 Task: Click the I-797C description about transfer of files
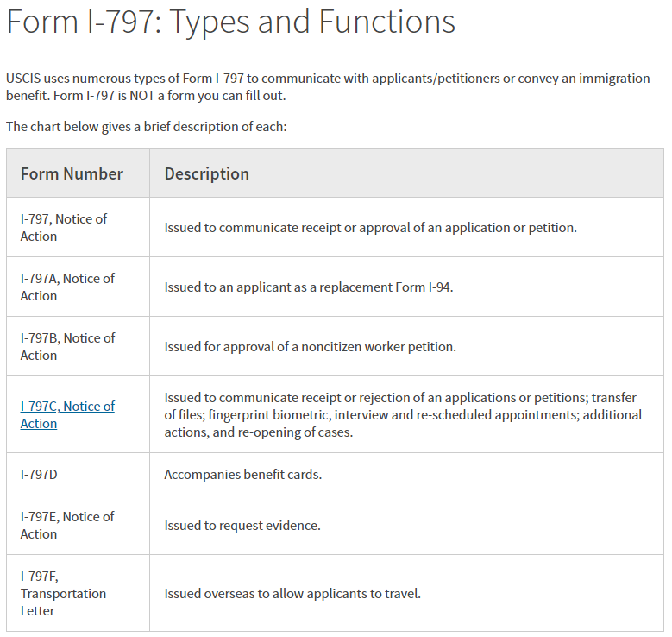[403, 414]
